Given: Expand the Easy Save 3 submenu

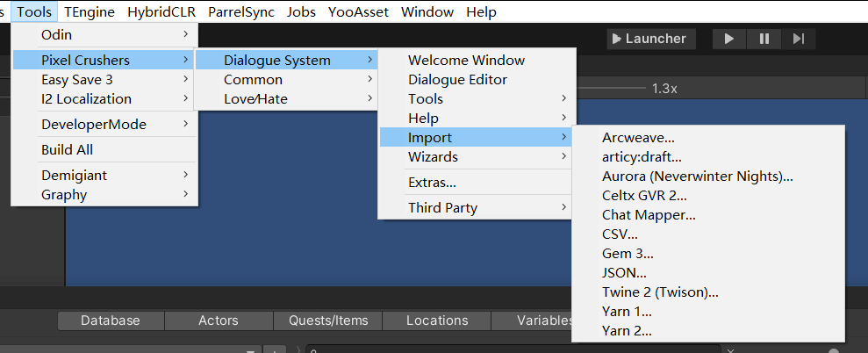Looking at the screenshot, I should 104,80.
